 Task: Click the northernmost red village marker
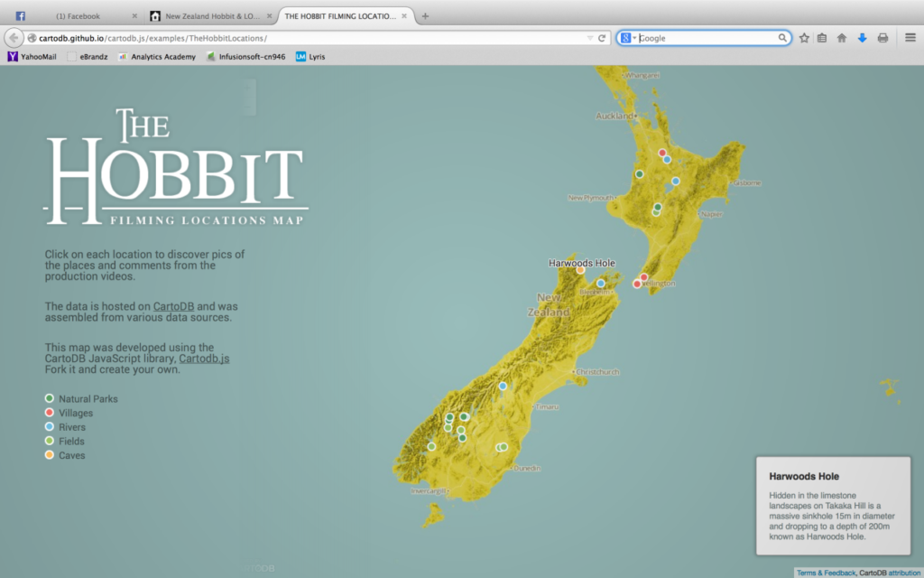(662, 153)
